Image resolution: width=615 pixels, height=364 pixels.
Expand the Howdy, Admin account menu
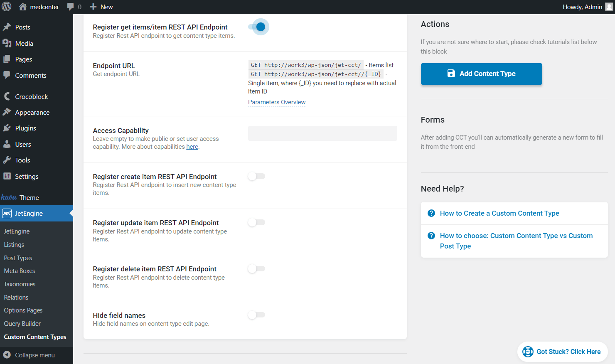point(582,7)
